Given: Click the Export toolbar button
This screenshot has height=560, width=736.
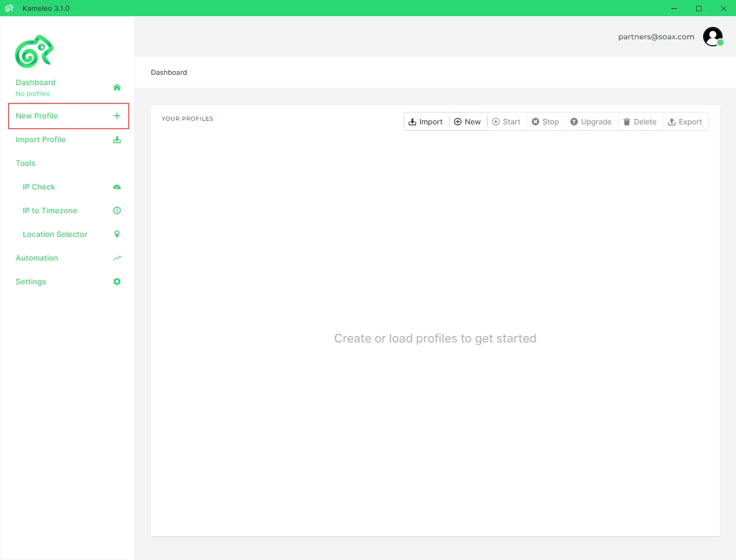Looking at the screenshot, I should point(685,122).
